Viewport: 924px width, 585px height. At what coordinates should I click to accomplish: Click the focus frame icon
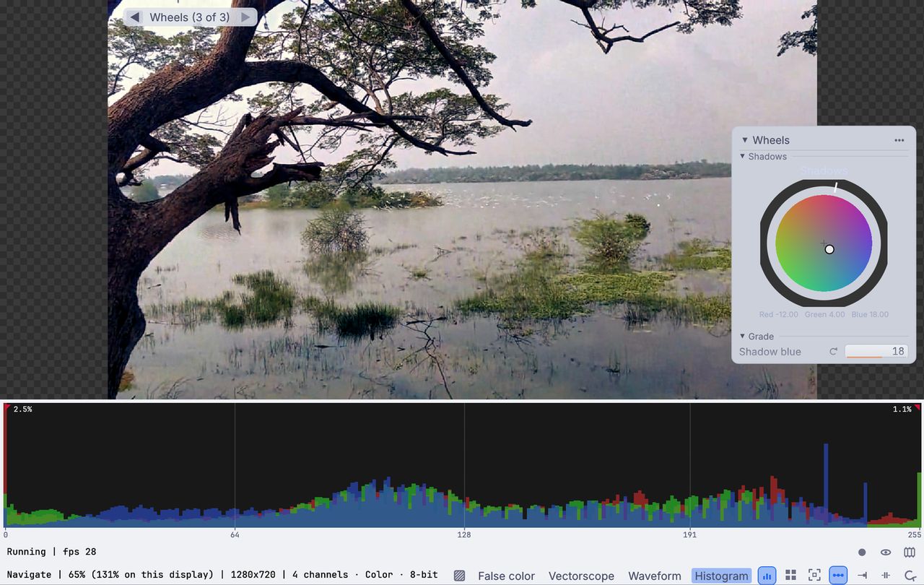tap(814, 576)
